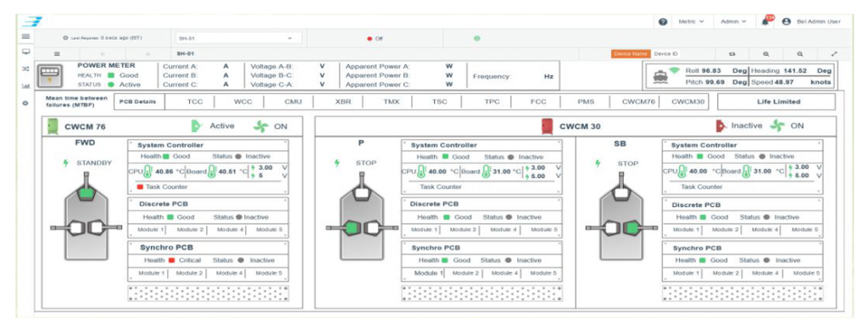Click the user profile avatar icon
868x329 pixels.
pyautogui.click(x=786, y=21)
